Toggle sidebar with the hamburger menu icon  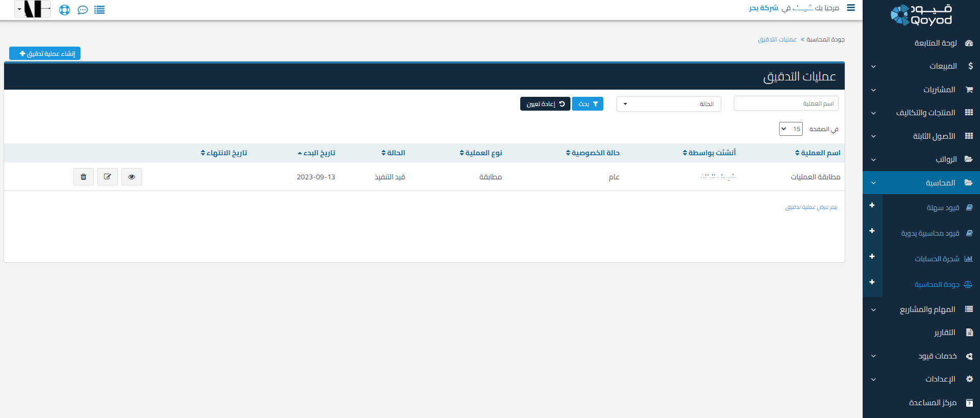pyautogui.click(x=851, y=8)
